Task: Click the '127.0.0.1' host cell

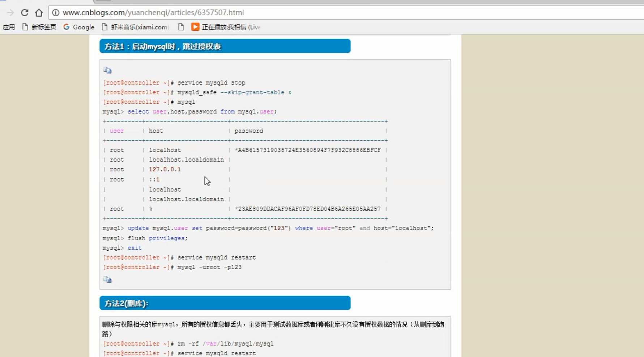Action: (165, 169)
